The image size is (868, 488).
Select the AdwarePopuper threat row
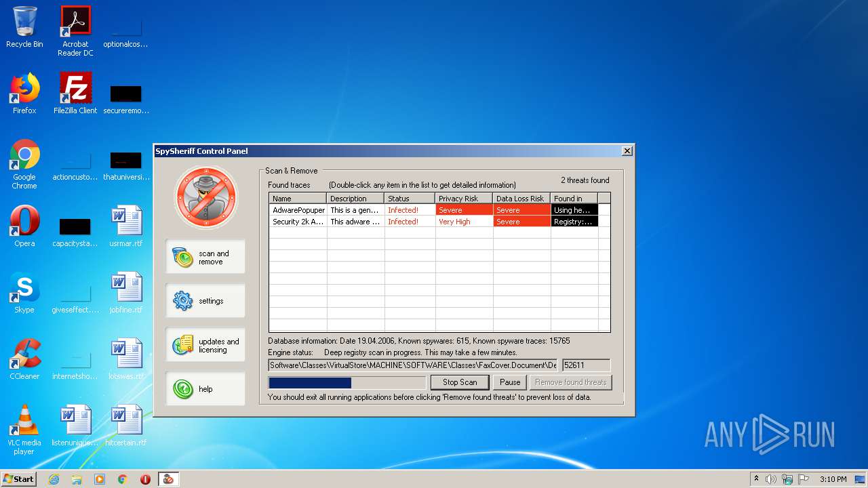pyautogui.click(x=434, y=210)
